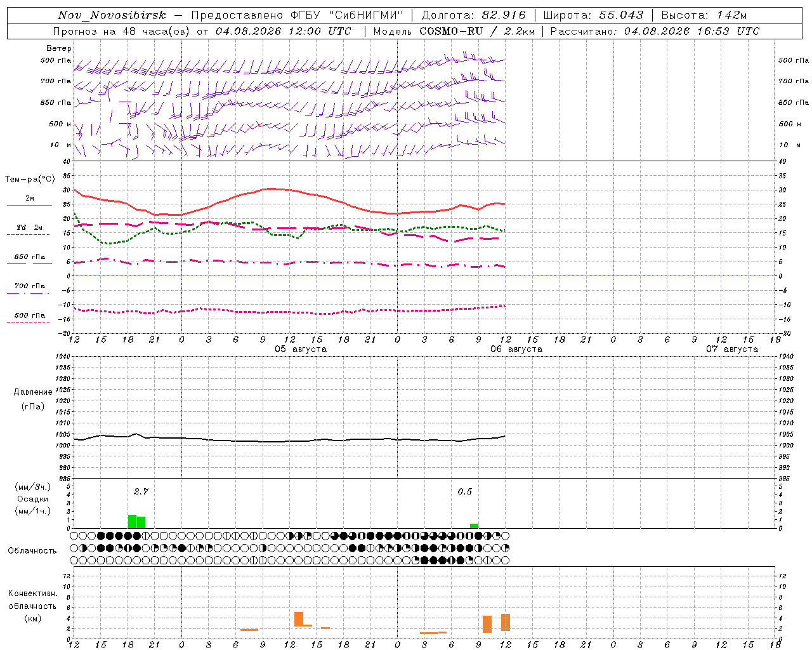Click the Конвективн. облачность panel label
Viewport: 812px width, 650px height.
point(32,606)
